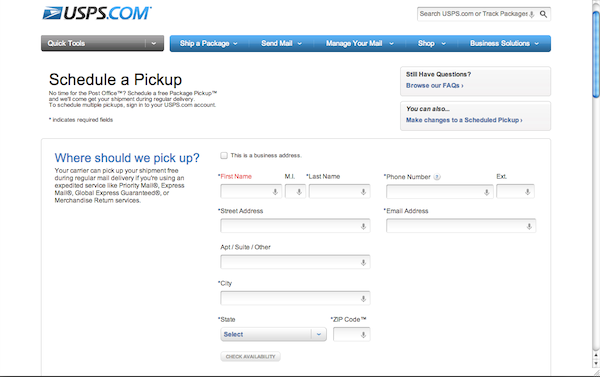Click microphone icon in ZIP Code field
Viewport: 600px width, 377px height.
tap(363, 335)
